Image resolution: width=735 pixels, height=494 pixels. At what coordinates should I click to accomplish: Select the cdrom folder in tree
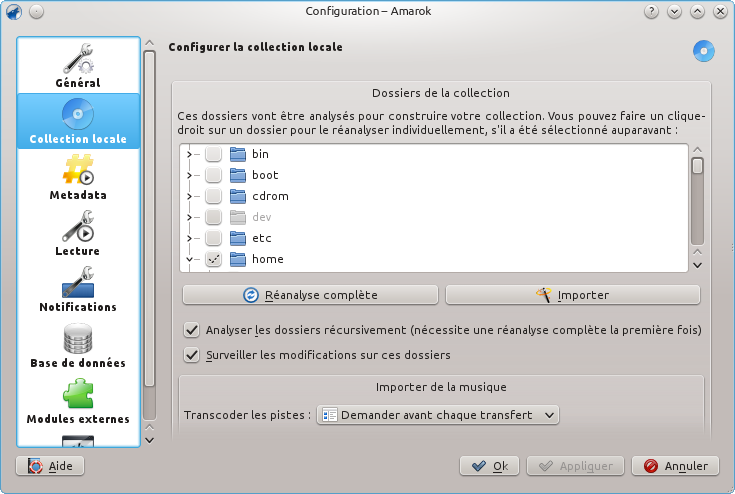point(270,196)
